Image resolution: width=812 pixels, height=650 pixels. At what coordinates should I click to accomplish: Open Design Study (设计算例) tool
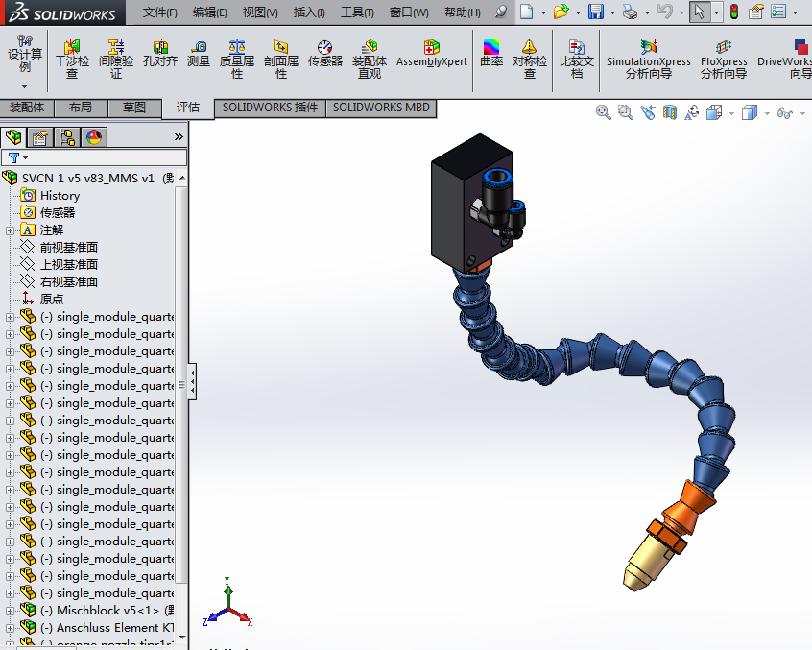[25, 54]
